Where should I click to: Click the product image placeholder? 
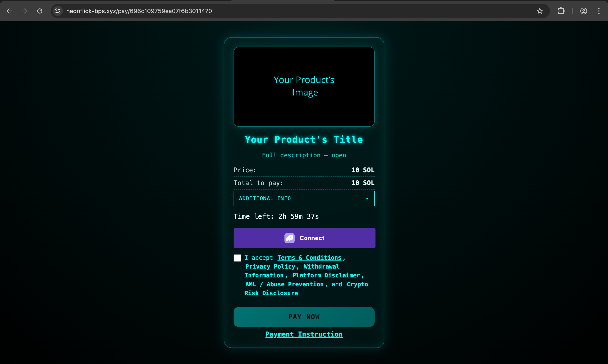click(x=304, y=87)
